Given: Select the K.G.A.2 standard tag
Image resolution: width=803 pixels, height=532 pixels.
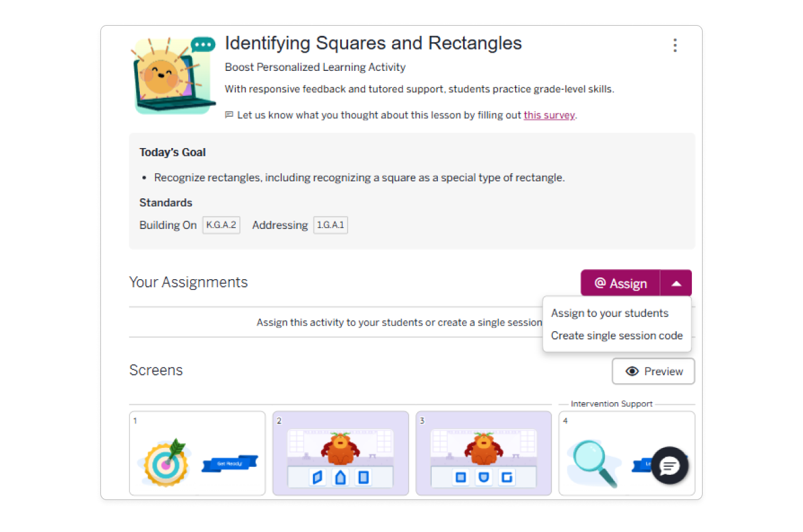Looking at the screenshot, I should pyautogui.click(x=221, y=225).
